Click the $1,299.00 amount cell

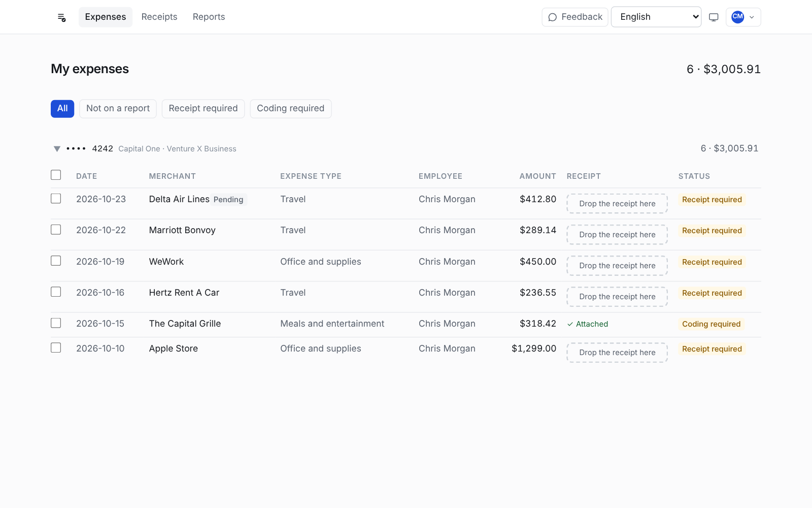tap(534, 348)
